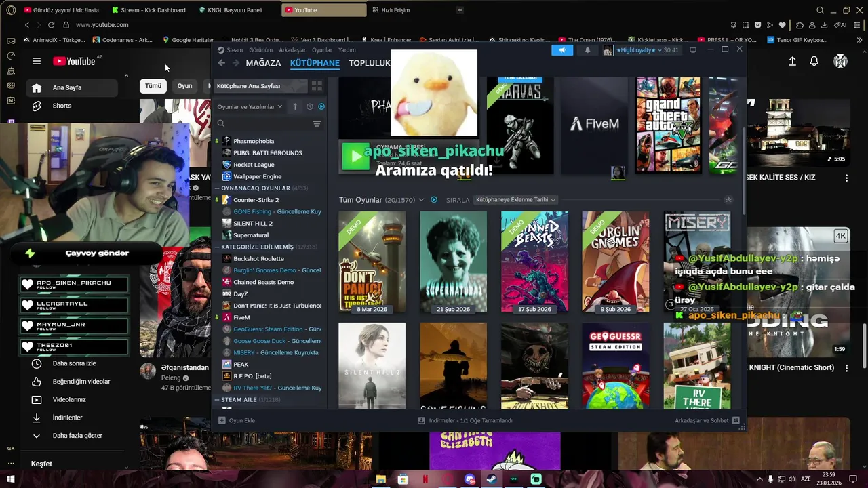Open YouTube hamburger menu

[x=37, y=61]
